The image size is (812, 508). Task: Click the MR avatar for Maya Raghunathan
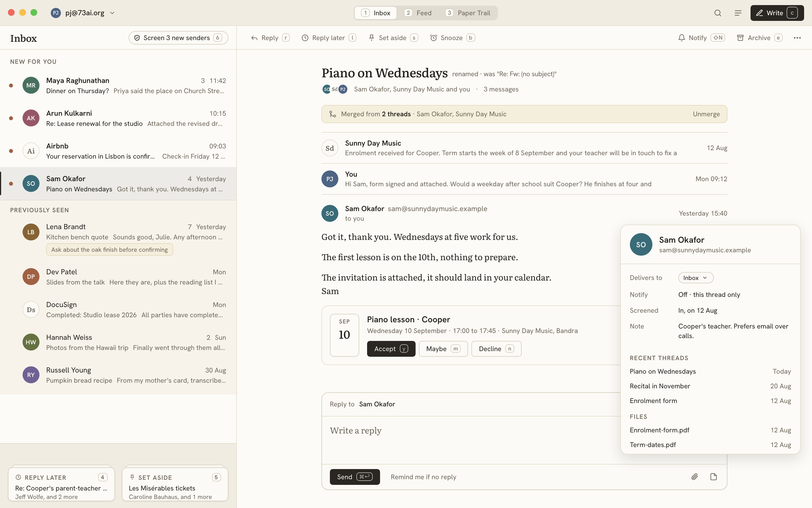[31, 85]
